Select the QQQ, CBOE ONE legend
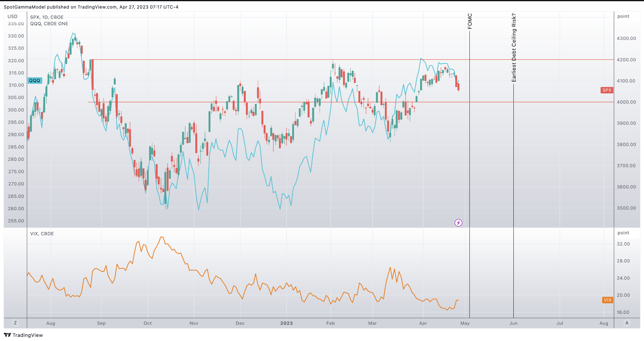This screenshot has height=341, width=644. [49, 24]
